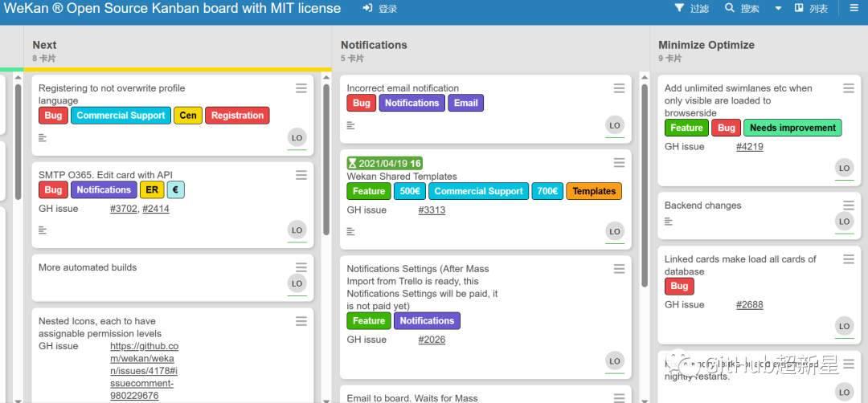Click description icon on Backend changes card
The width and height of the screenshot is (868, 403).
pos(669,221)
